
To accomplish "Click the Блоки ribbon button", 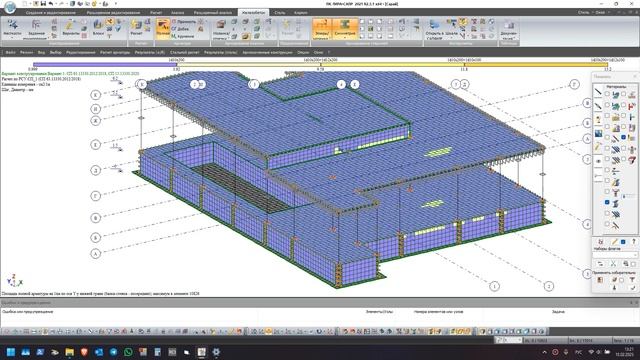I will point(98,28).
